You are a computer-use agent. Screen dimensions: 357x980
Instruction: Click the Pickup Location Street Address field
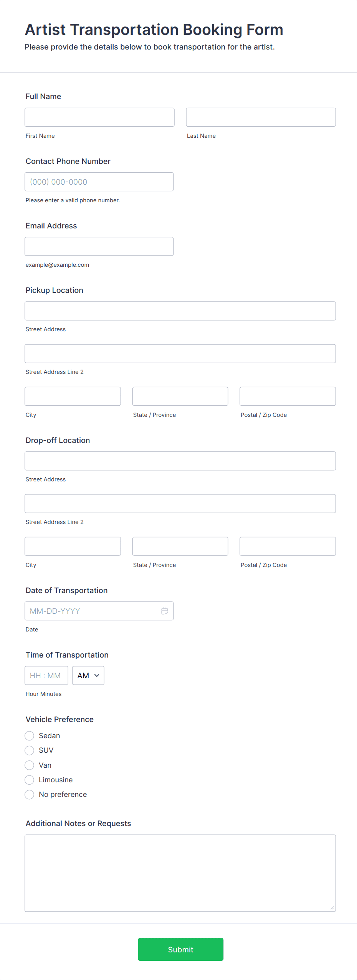click(180, 311)
